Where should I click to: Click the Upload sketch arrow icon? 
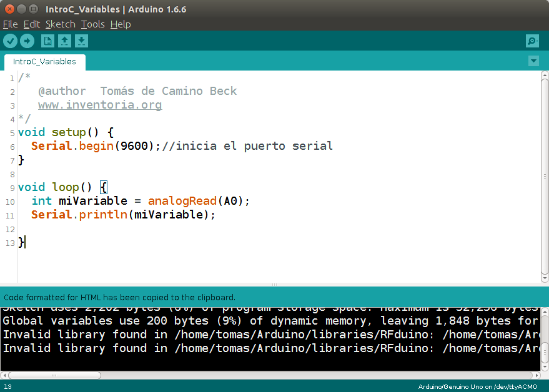coord(27,41)
